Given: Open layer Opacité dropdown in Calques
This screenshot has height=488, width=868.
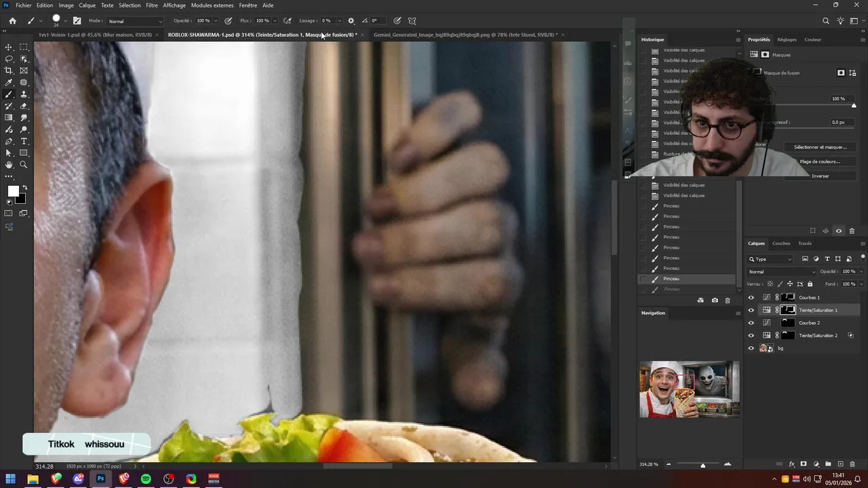Looking at the screenshot, I should 861,272.
